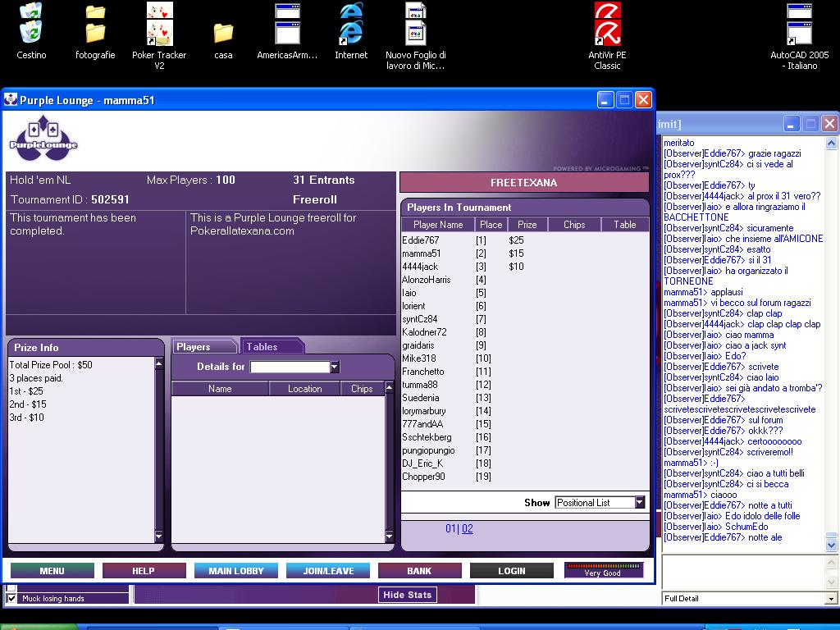The width and height of the screenshot is (840, 630).
Task: Click the JOIN/LEAVE button
Action: coord(328,571)
